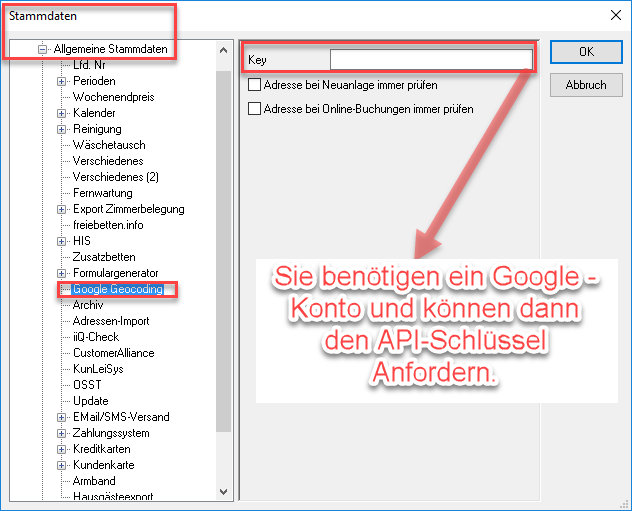Select the Verschiedenes item without (2)

(x=108, y=161)
